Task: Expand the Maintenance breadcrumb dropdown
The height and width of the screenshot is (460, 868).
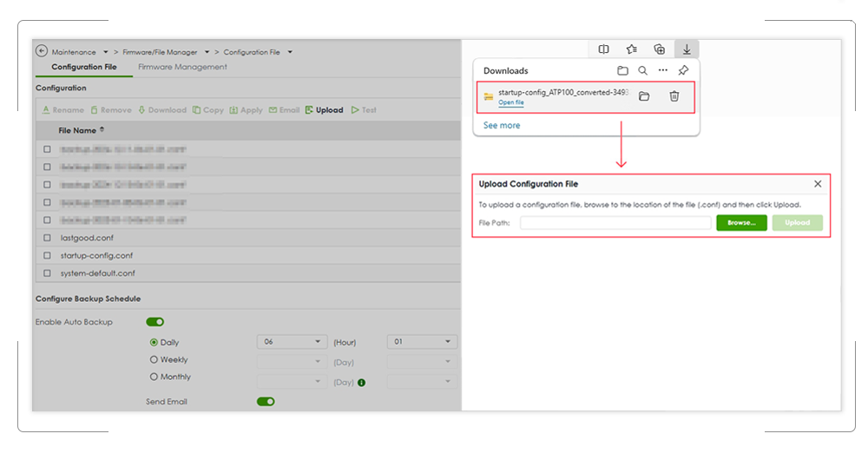Action: 105,52
